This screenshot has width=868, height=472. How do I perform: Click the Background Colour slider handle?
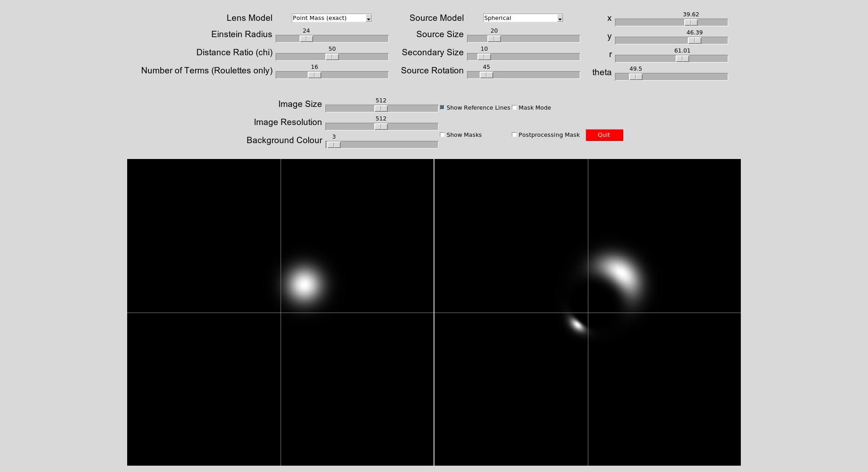pyautogui.click(x=334, y=145)
